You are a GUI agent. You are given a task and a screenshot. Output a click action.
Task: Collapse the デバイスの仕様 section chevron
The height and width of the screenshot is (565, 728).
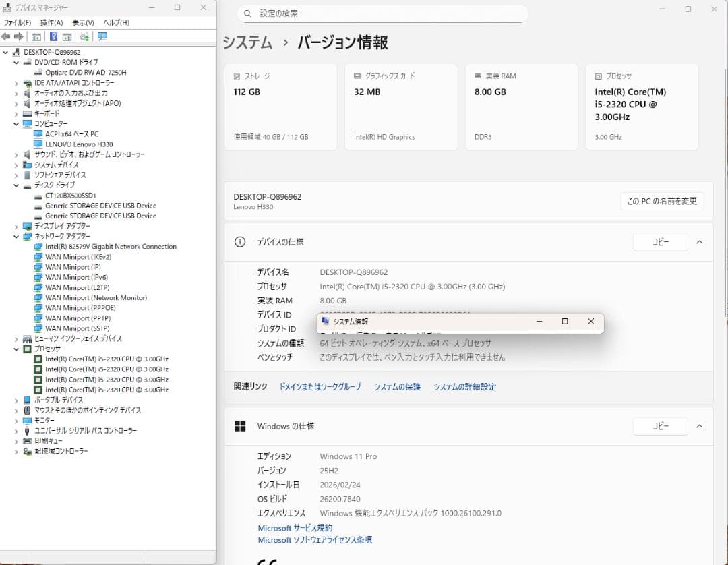pos(699,242)
